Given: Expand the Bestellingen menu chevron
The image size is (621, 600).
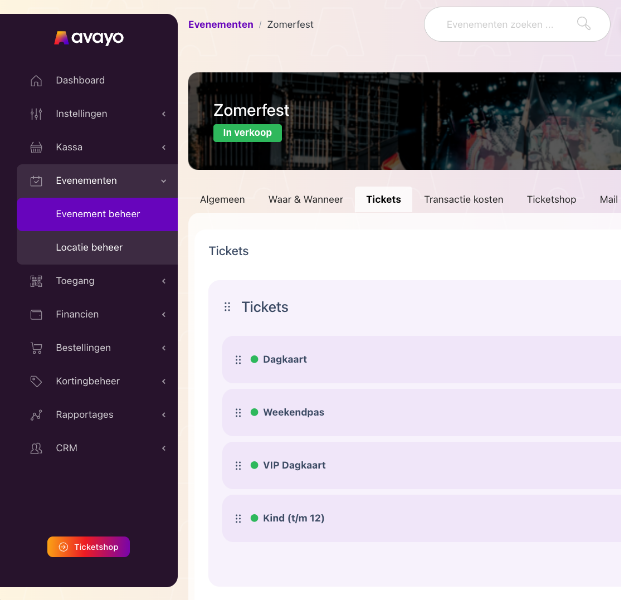Looking at the screenshot, I should point(164,348).
